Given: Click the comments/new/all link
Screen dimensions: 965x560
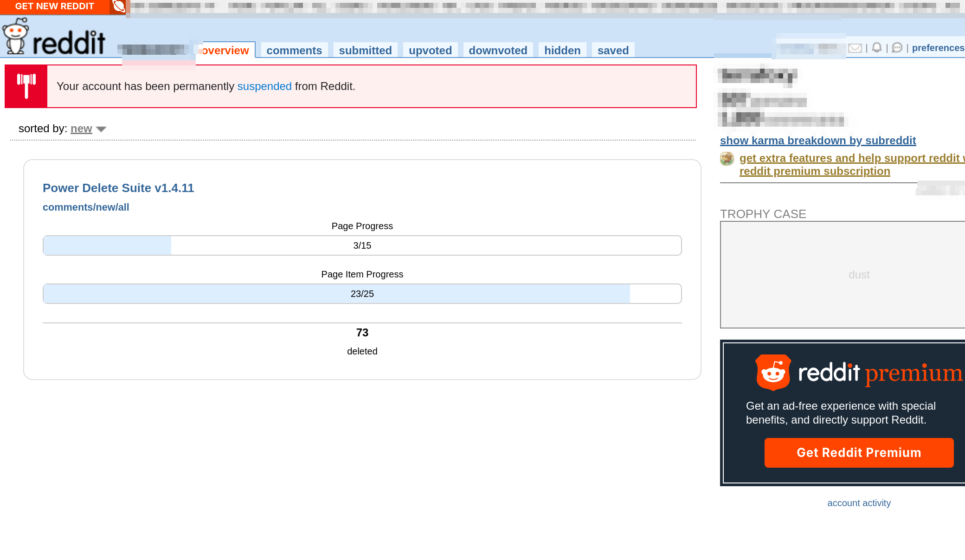Looking at the screenshot, I should [x=86, y=207].
